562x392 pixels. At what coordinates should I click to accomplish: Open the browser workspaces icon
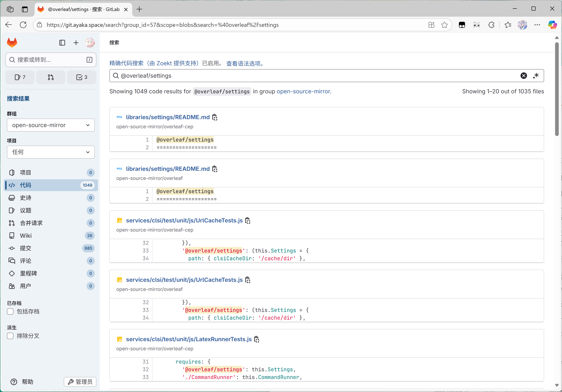coord(10,9)
